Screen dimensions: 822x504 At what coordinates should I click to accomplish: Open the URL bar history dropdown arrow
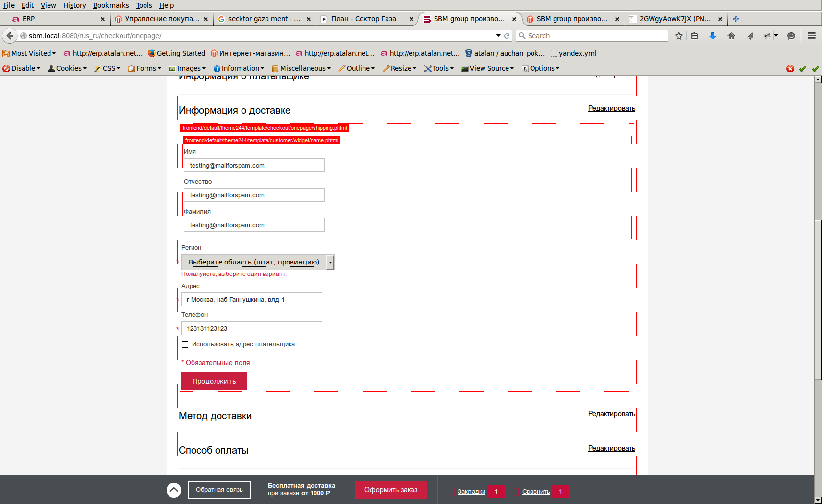[x=498, y=36]
